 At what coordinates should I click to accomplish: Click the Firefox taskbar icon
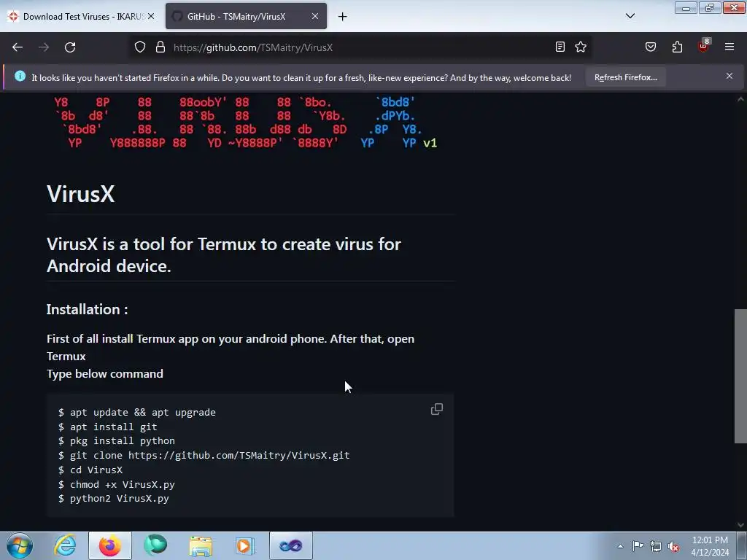(x=110, y=545)
